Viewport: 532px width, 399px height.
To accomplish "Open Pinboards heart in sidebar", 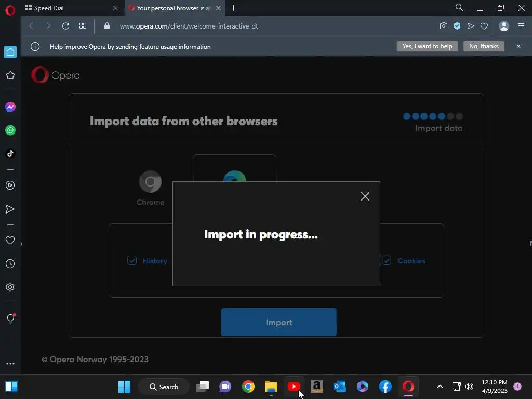I will (x=10, y=240).
